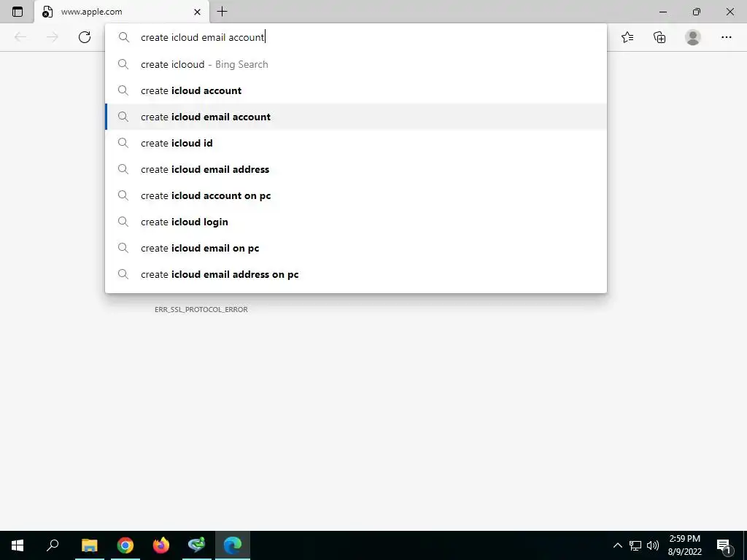Open taskbar Search magnifier
This screenshot has height=560, width=747.
point(53,545)
